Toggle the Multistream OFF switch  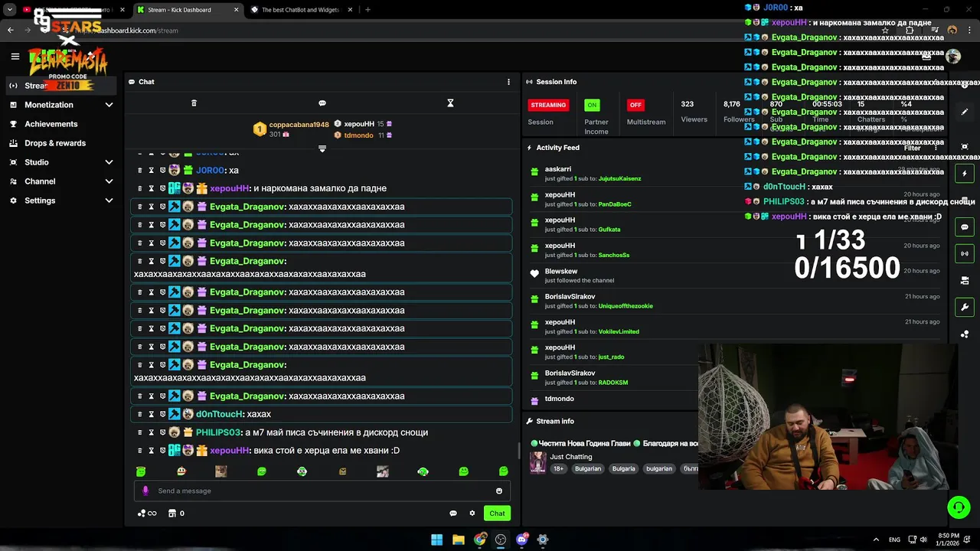[x=635, y=105]
